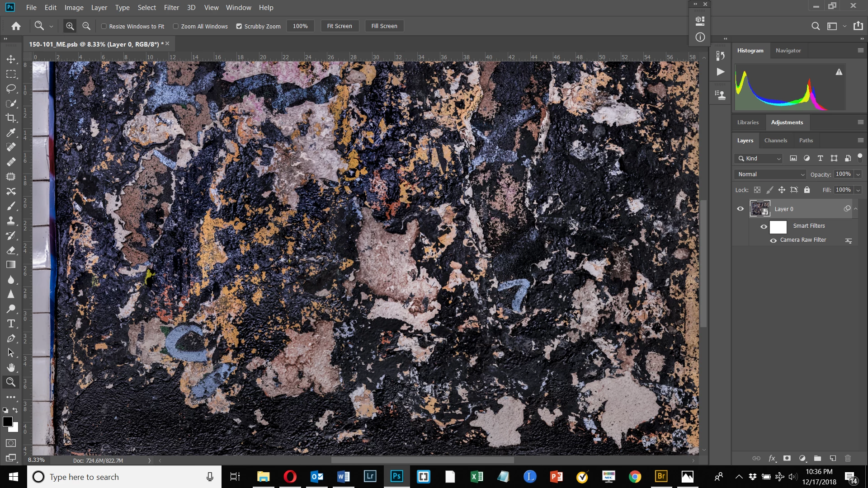The width and height of the screenshot is (868, 488).
Task: Open the Filter menu
Action: pos(171,8)
